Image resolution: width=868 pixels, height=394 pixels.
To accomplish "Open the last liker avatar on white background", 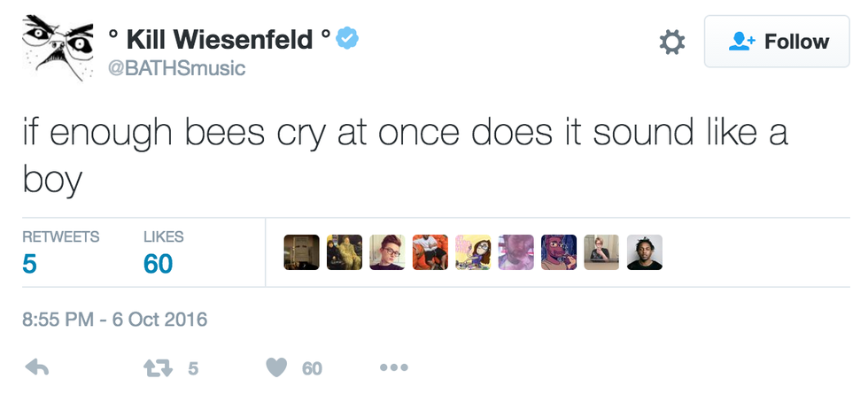I will [644, 252].
